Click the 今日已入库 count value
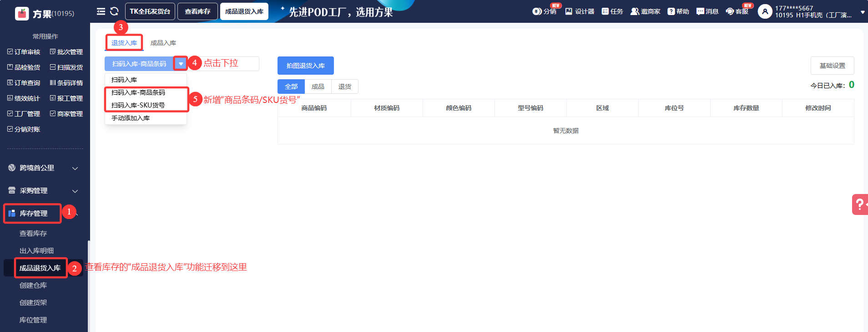This screenshot has width=868, height=332. pos(852,85)
